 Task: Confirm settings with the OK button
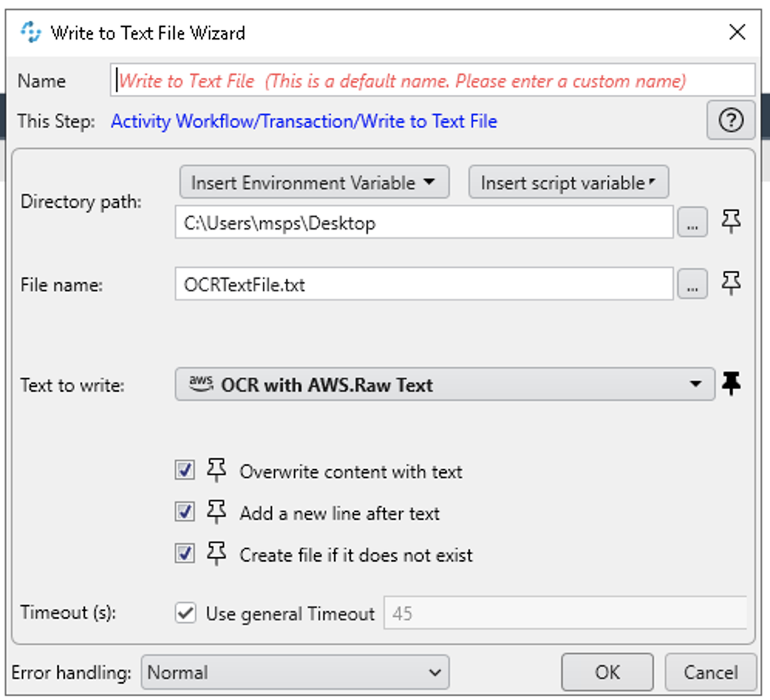coord(607,671)
